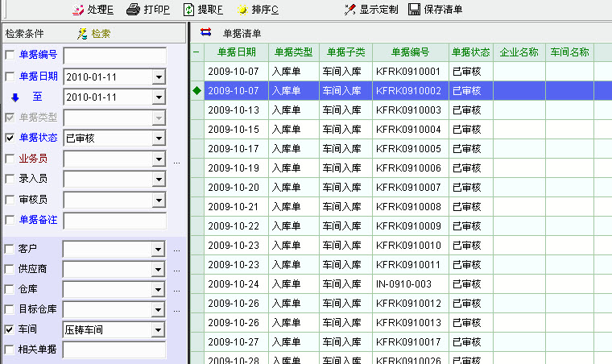Toggle the 车间 checkbox off
The height and width of the screenshot is (364, 612).
pos(10,329)
